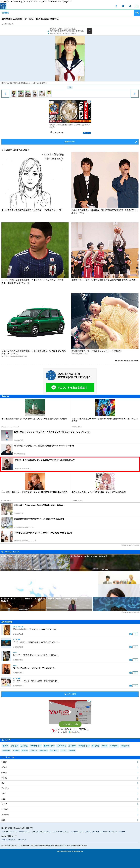Image resolution: width=140 pixels, height=868 pixels.
Task: Expand the アニメ category row
Action: [x=70, y=762]
